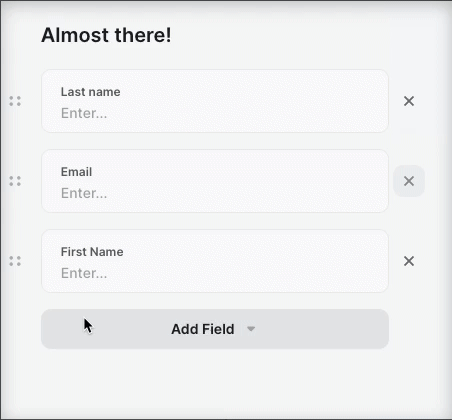Click the Last name label
Viewport: 452px width, 420px height.
[x=90, y=92]
